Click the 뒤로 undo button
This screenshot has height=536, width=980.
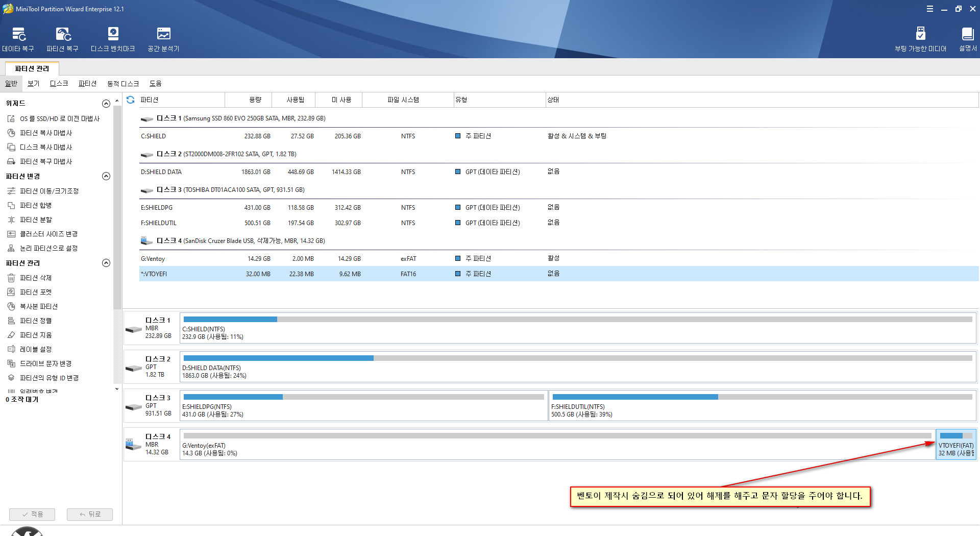90,514
